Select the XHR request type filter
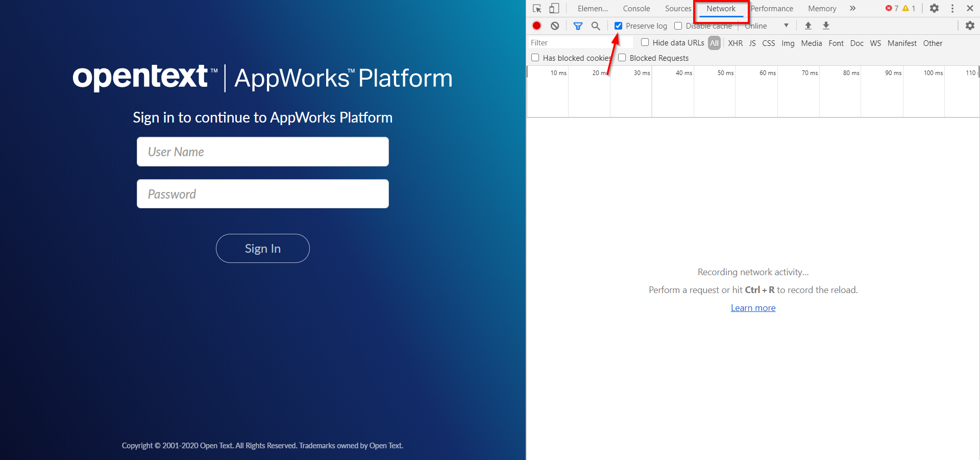This screenshot has width=980, height=460. [x=735, y=43]
